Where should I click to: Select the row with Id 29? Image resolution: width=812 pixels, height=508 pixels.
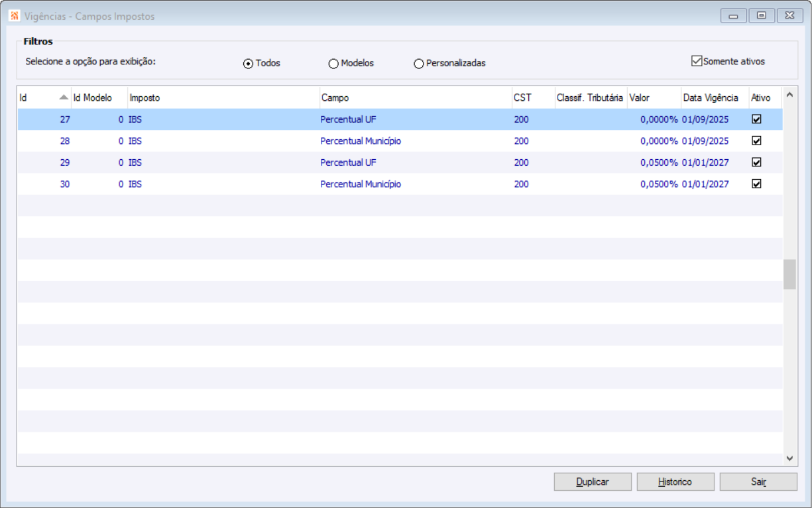pos(400,162)
